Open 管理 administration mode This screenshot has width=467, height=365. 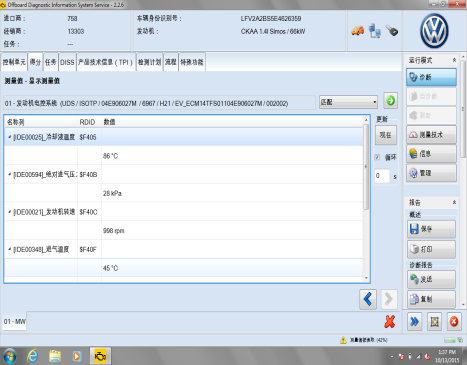(x=431, y=173)
